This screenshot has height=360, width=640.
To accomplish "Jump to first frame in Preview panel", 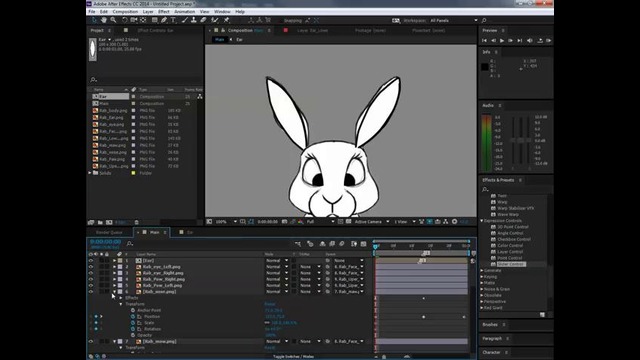I will 484,40.
